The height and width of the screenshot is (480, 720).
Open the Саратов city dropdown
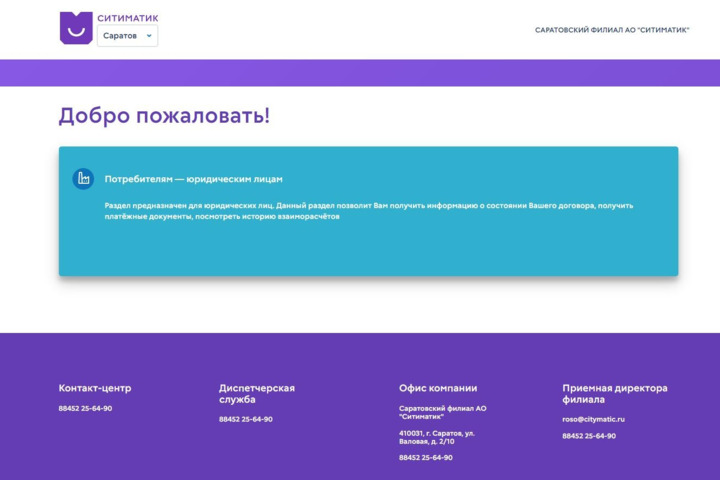click(126, 36)
